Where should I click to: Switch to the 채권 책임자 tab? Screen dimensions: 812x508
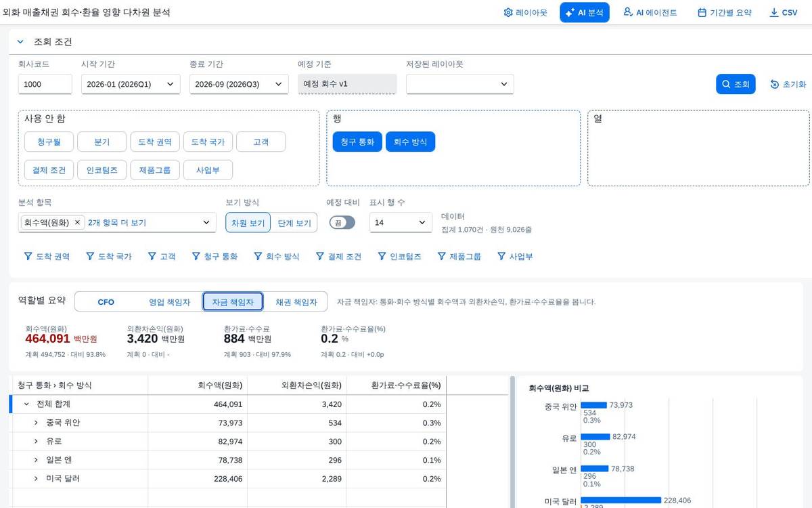[296, 302]
